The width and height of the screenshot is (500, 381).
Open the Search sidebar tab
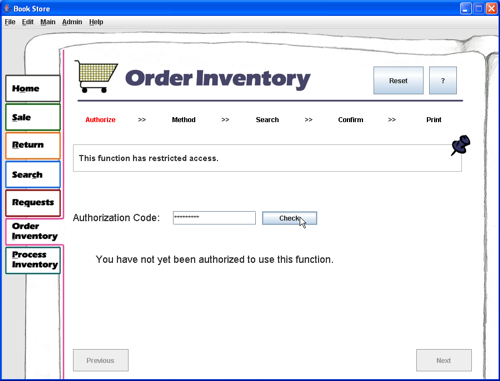click(33, 175)
